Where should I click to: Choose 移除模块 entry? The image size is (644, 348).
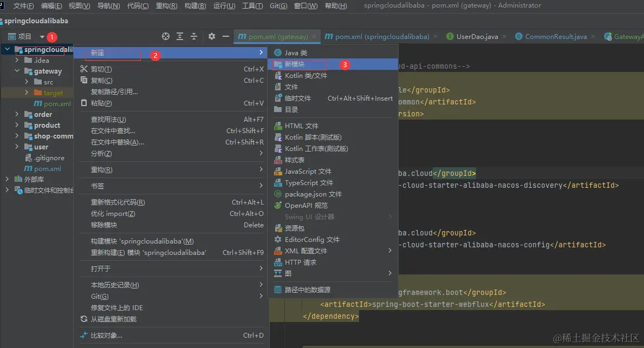[172, 225]
